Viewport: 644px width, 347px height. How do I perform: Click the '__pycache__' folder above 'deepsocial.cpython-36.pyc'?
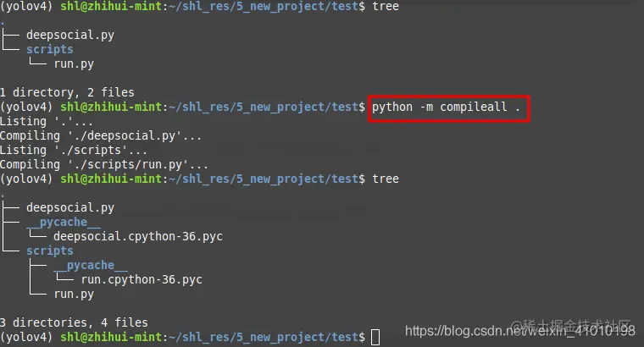(x=64, y=223)
